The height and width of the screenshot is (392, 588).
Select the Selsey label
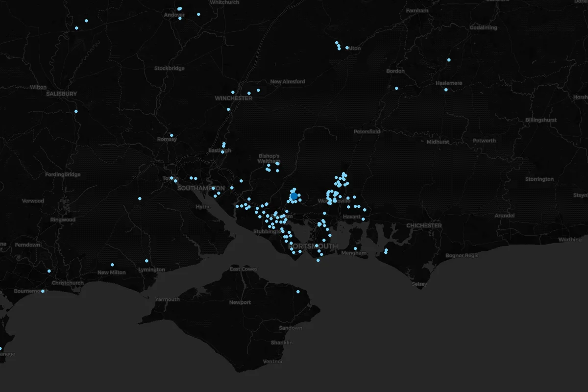tap(419, 284)
